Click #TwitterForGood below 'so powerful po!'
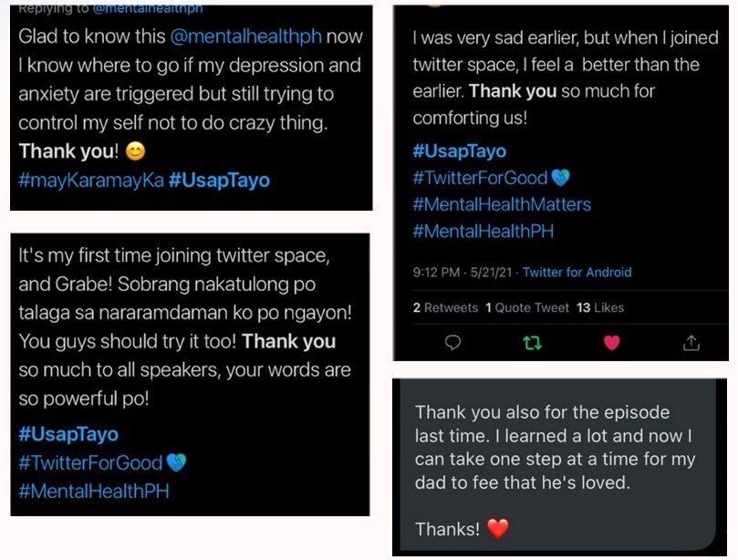Screen dimensions: 738x560 (90, 462)
